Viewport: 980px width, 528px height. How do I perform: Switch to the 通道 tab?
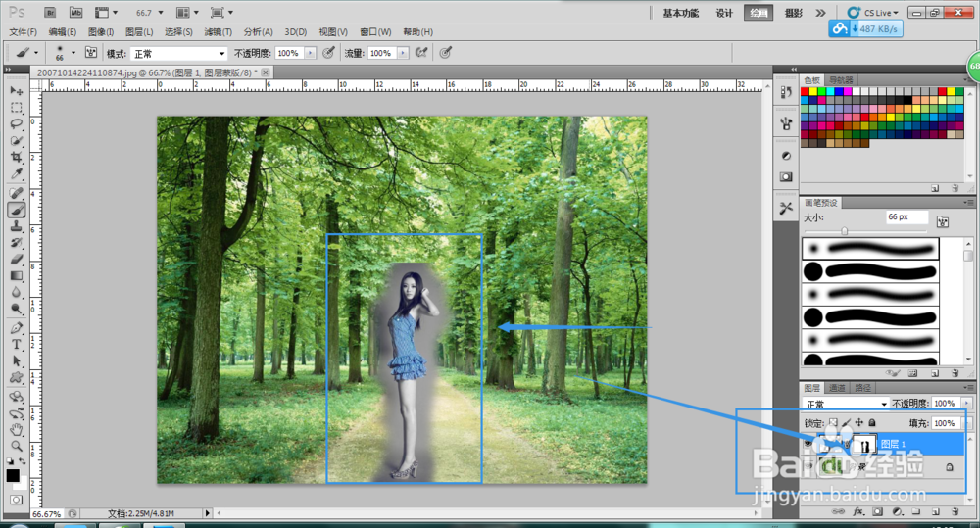(837, 387)
